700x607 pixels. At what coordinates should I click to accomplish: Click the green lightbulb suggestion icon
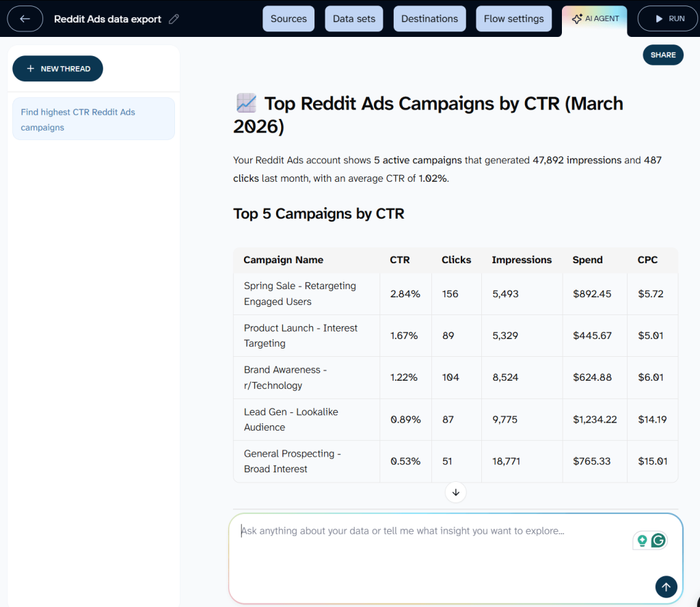click(x=641, y=540)
